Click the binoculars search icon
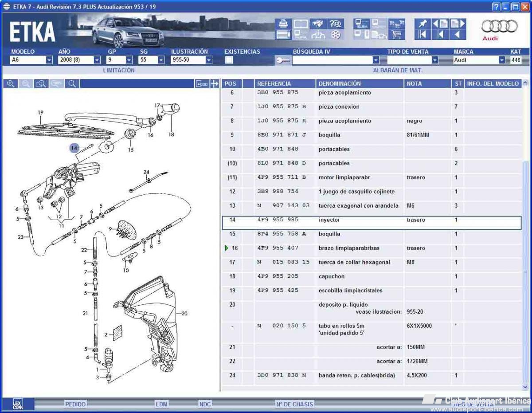The height and width of the screenshot is (413, 532). [x=318, y=24]
